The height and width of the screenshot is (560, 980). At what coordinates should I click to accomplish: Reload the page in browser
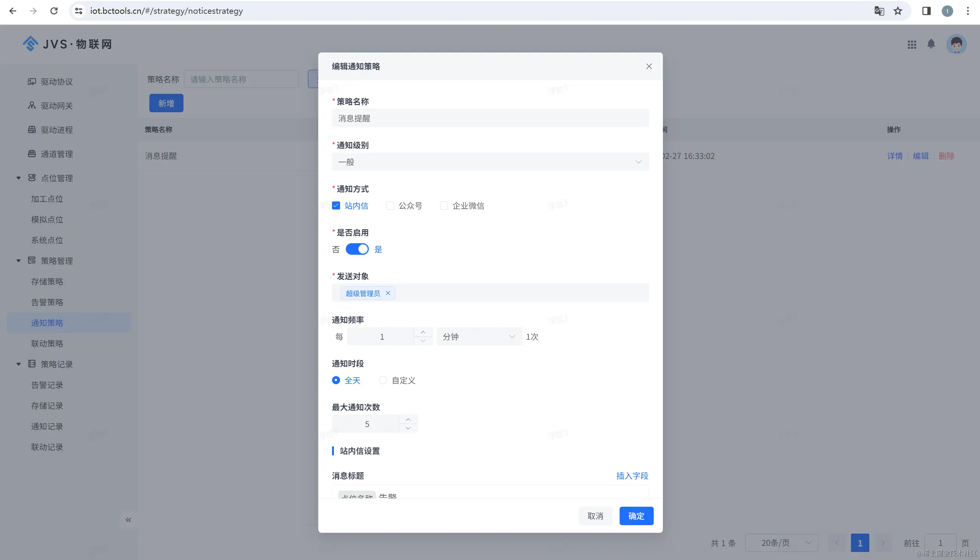pyautogui.click(x=54, y=11)
